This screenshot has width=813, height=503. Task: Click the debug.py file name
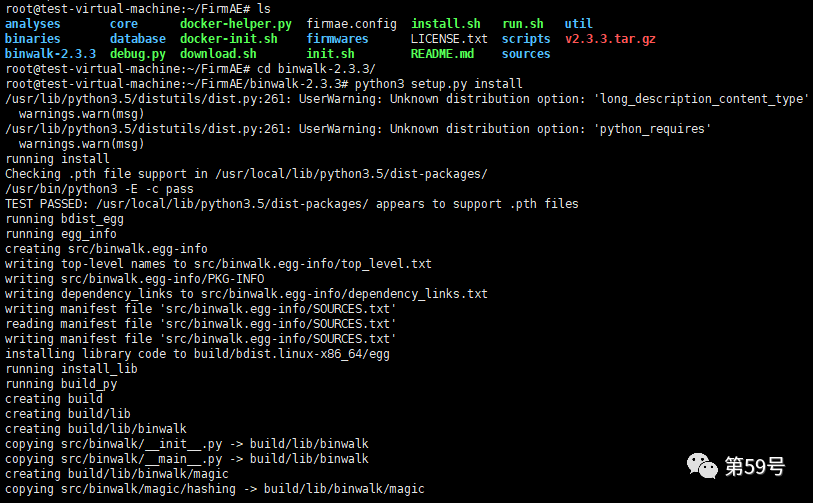(x=138, y=54)
